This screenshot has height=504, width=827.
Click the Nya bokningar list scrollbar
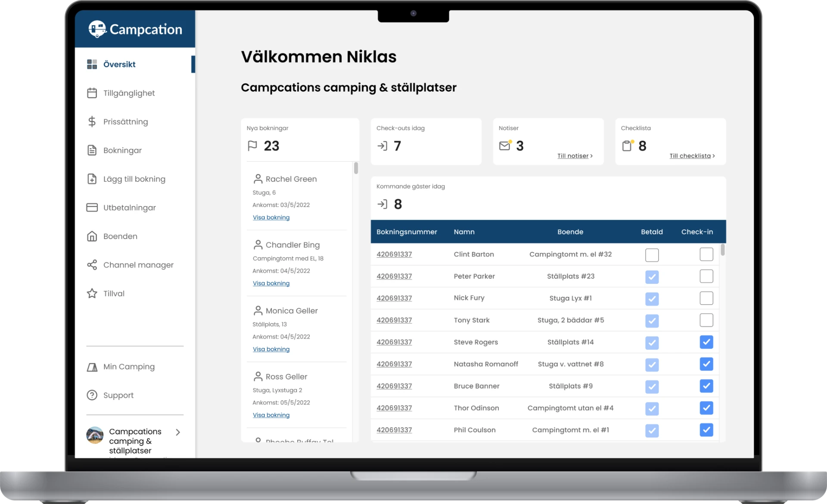click(x=356, y=168)
